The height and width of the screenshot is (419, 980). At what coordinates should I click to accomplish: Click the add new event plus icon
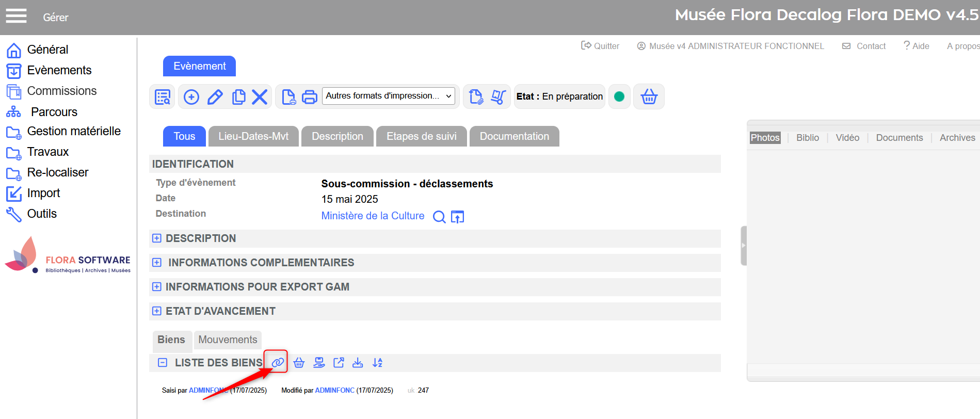[x=191, y=97]
